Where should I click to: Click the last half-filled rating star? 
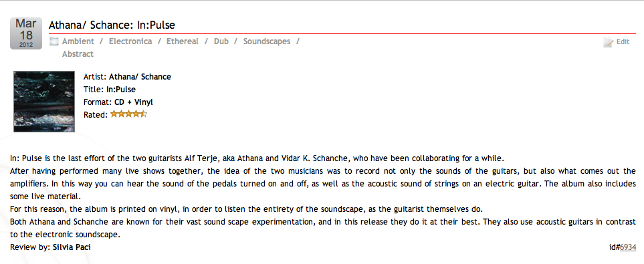coord(143,114)
